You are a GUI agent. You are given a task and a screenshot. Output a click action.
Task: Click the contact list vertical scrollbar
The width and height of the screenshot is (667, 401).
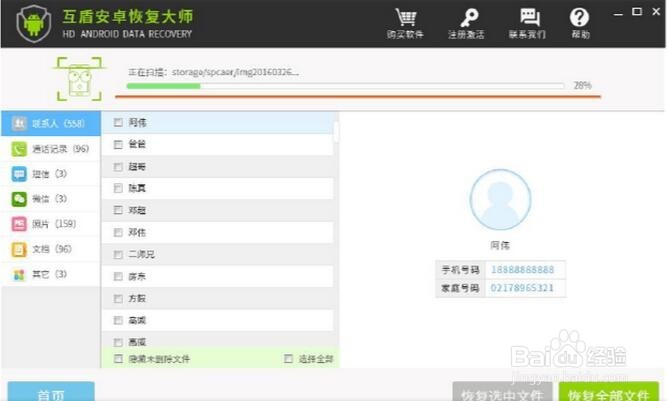[x=336, y=132]
